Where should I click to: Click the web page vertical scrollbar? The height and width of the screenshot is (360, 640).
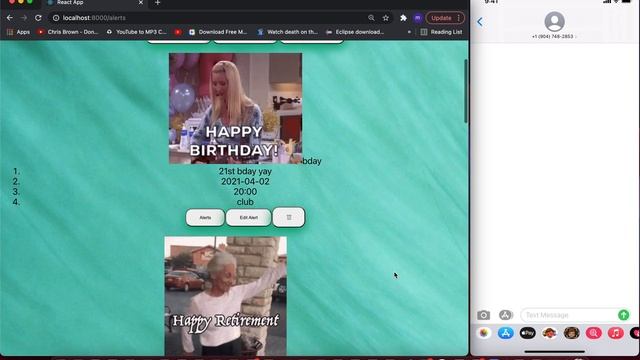tap(466, 91)
